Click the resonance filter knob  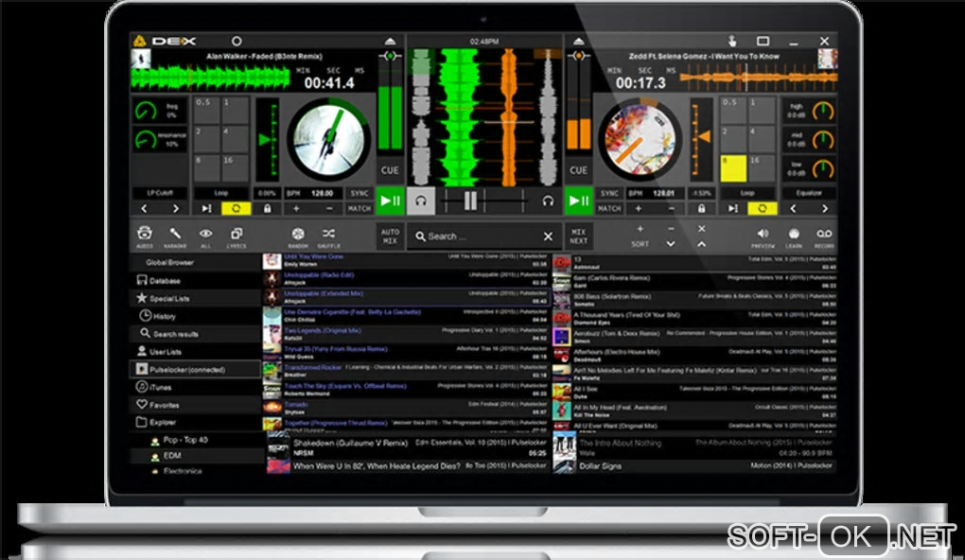[x=146, y=140]
